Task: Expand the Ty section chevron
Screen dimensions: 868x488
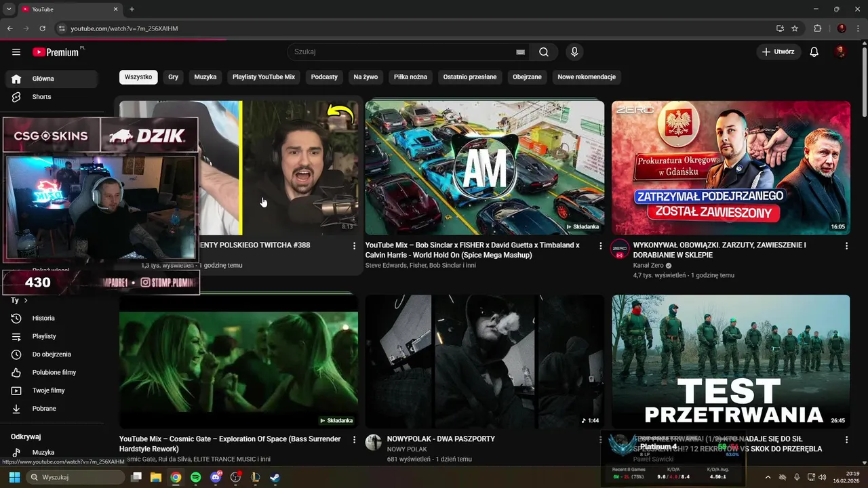Action: pos(26,300)
